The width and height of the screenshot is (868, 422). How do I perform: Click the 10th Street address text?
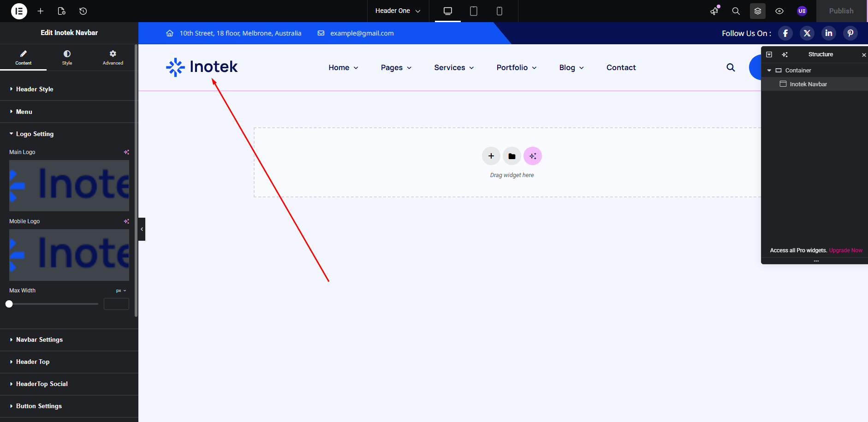click(240, 33)
